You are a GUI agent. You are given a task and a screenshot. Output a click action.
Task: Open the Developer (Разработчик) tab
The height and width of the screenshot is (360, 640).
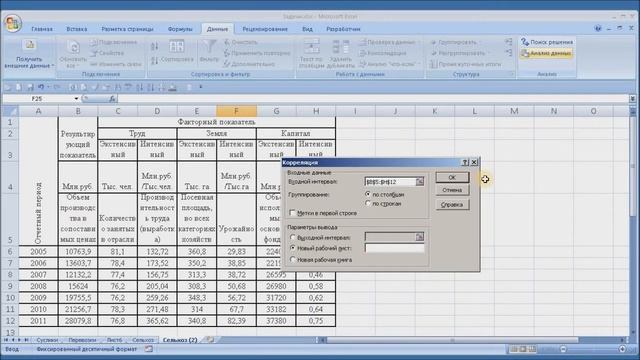pos(343,29)
